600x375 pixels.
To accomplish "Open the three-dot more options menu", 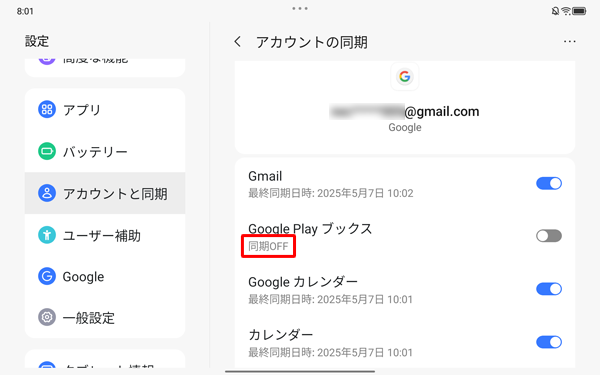I will coord(569,41).
